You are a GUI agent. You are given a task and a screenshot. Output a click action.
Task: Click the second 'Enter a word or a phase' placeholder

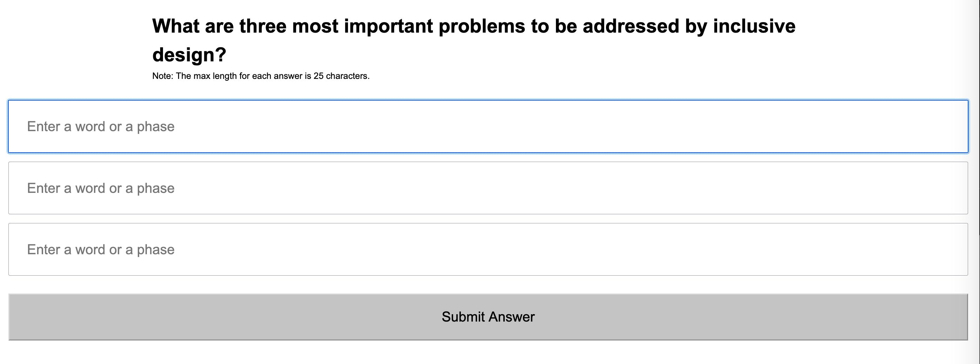pyautogui.click(x=101, y=188)
